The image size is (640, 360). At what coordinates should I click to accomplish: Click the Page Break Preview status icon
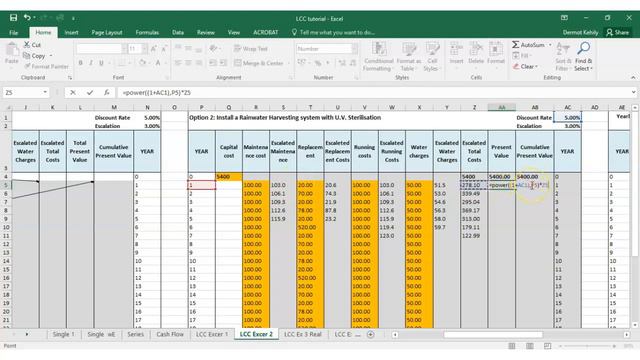point(548,346)
